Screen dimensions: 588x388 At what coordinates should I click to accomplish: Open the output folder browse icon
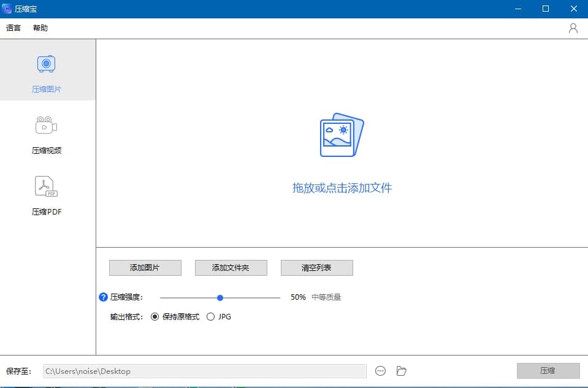point(402,371)
